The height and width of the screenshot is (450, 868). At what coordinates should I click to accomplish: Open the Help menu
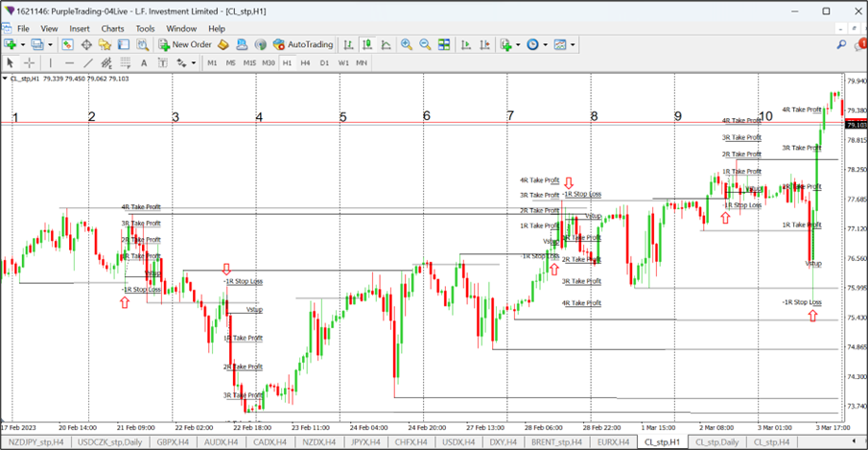coord(217,28)
